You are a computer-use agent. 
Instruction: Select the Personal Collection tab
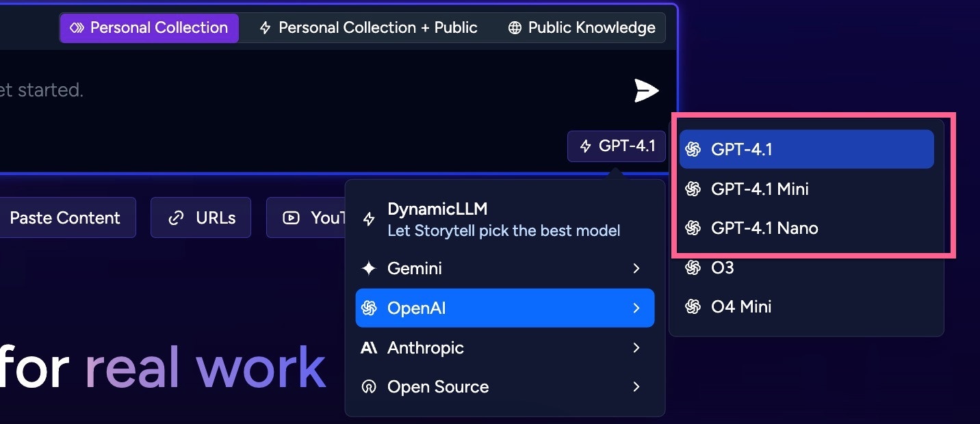point(149,28)
